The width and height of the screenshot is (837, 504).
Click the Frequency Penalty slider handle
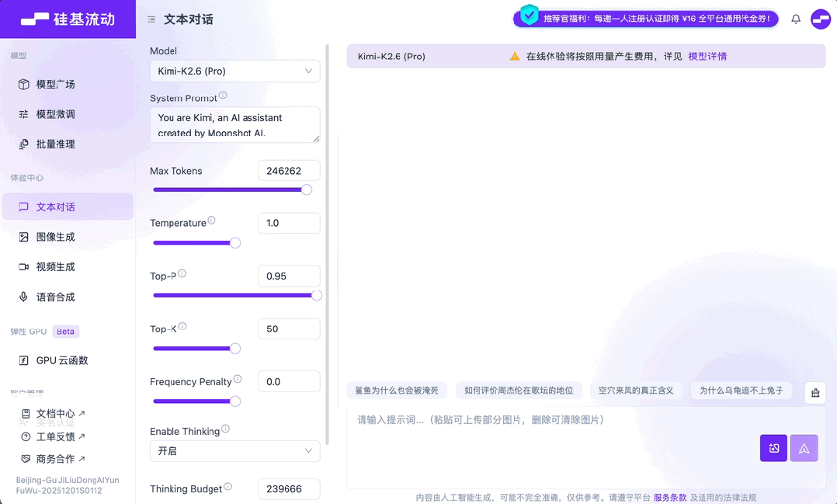point(234,401)
